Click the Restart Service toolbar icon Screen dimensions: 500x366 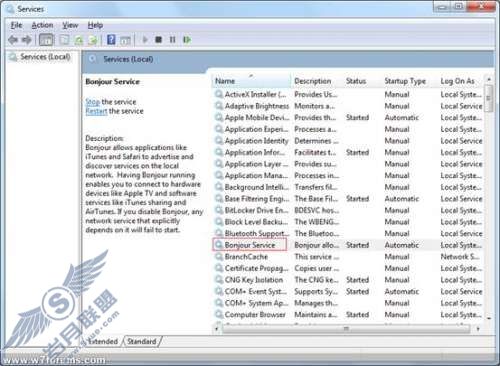pos(187,40)
